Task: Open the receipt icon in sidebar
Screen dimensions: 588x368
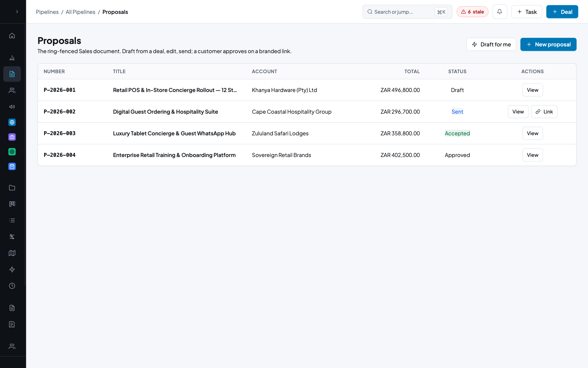Action: [12, 324]
